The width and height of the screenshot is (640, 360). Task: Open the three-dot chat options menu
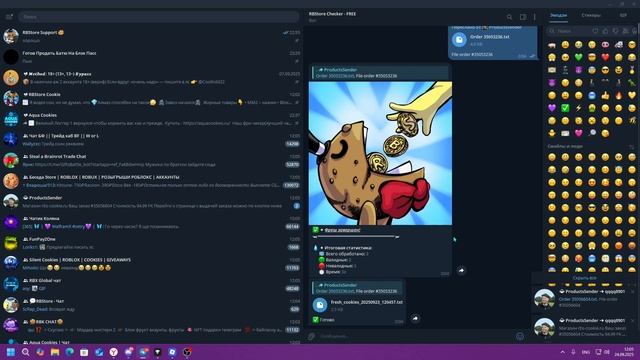(x=534, y=17)
